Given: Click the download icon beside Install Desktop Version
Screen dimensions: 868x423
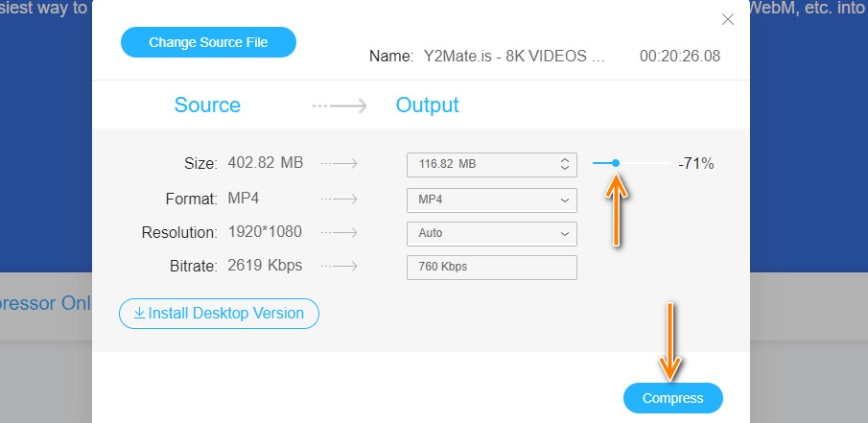Looking at the screenshot, I should coord(139,314).
